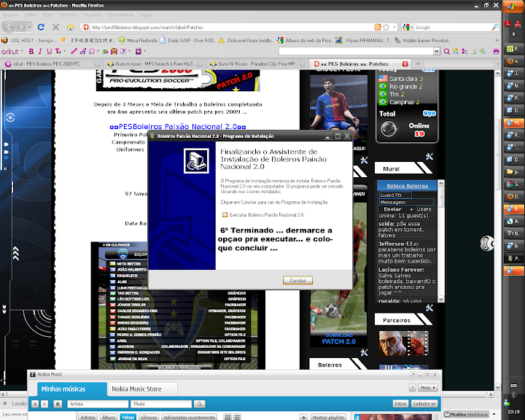Click the Artista field in Nokia Music
The height and width of the screenshot is (420, 525).
98,404
